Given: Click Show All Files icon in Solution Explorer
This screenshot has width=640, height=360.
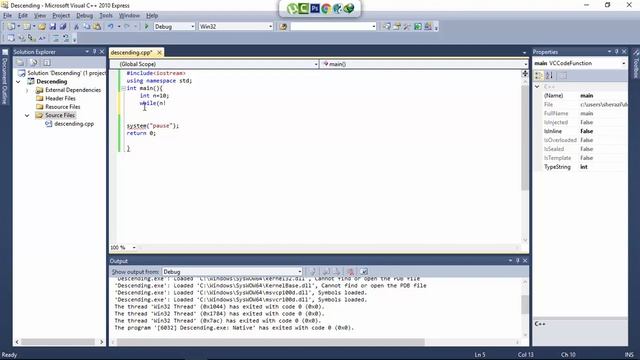Looking at the screenshot, I should tap(33, 62).
